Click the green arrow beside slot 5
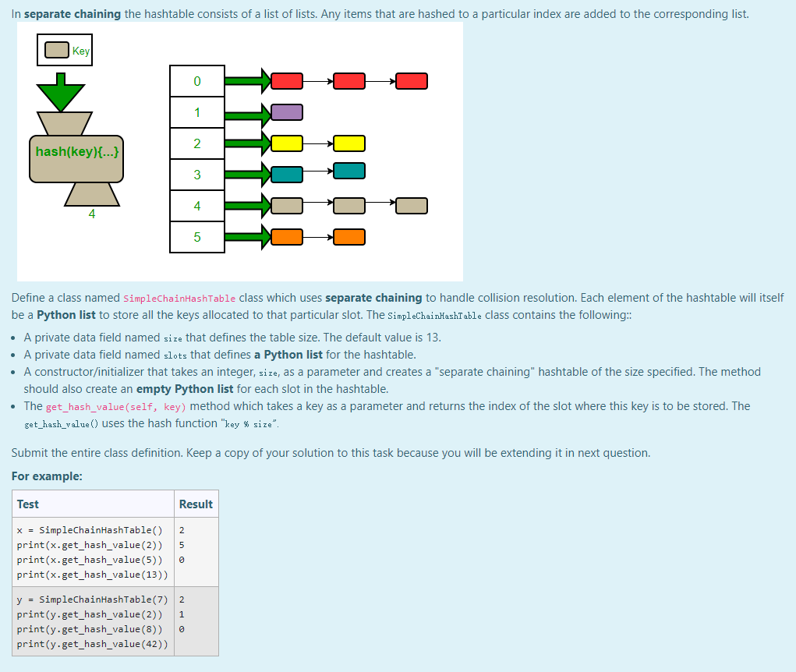This screenshot has width=796, height=672. pos(246,236)
